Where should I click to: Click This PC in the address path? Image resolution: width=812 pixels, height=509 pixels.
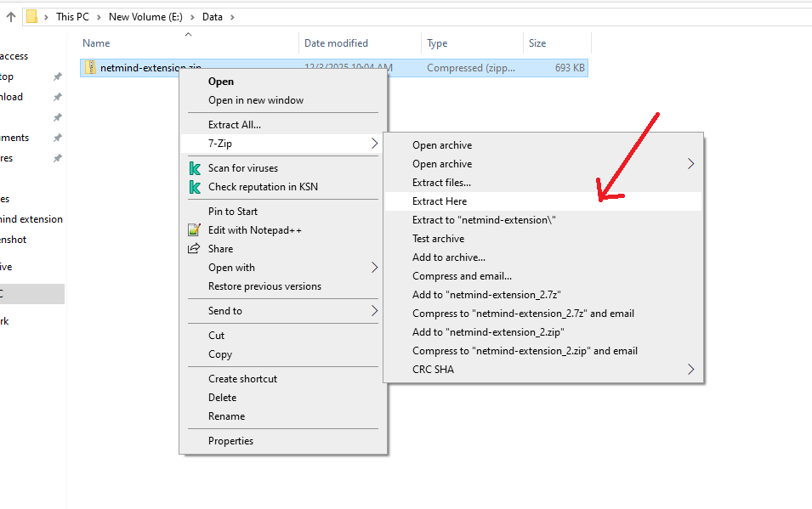click(x=72, y=17)
